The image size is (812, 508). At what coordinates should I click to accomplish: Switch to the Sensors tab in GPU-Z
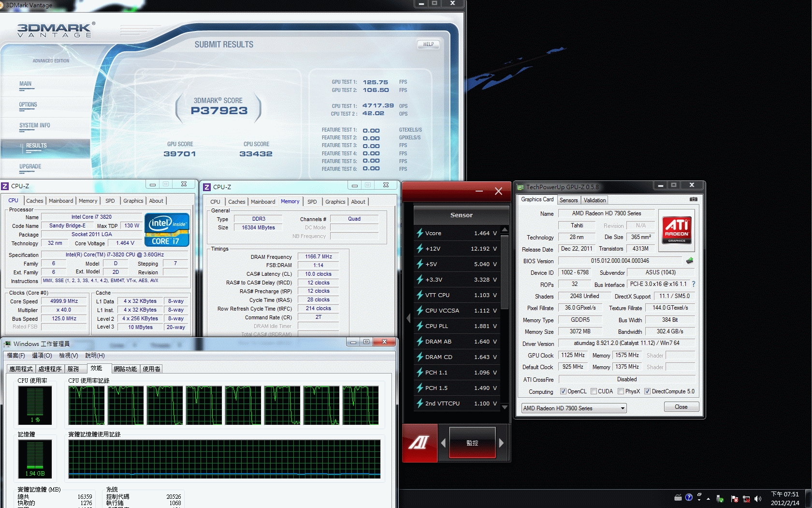[568, 200]
